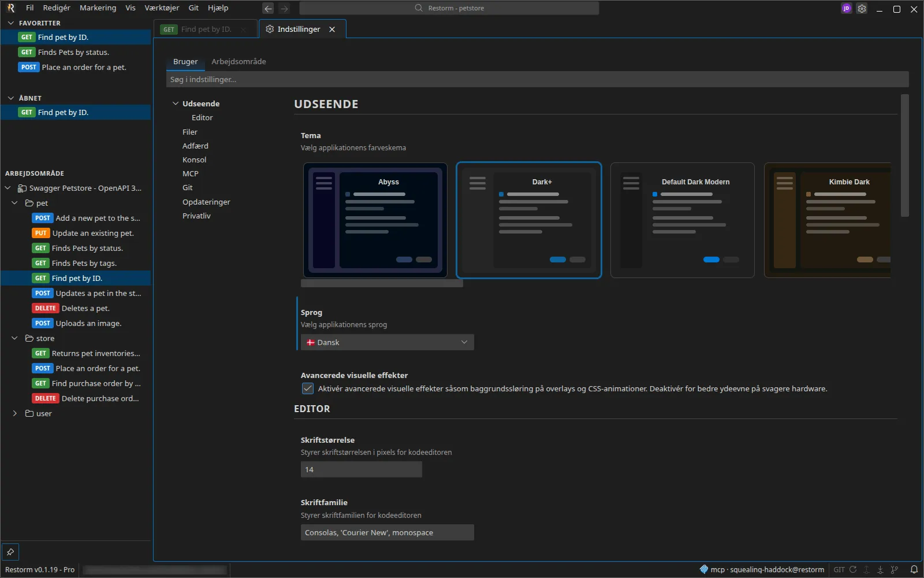Open the Markering menu
The width and height of the screenshot is (924, 578).
(x=98, y=8)
